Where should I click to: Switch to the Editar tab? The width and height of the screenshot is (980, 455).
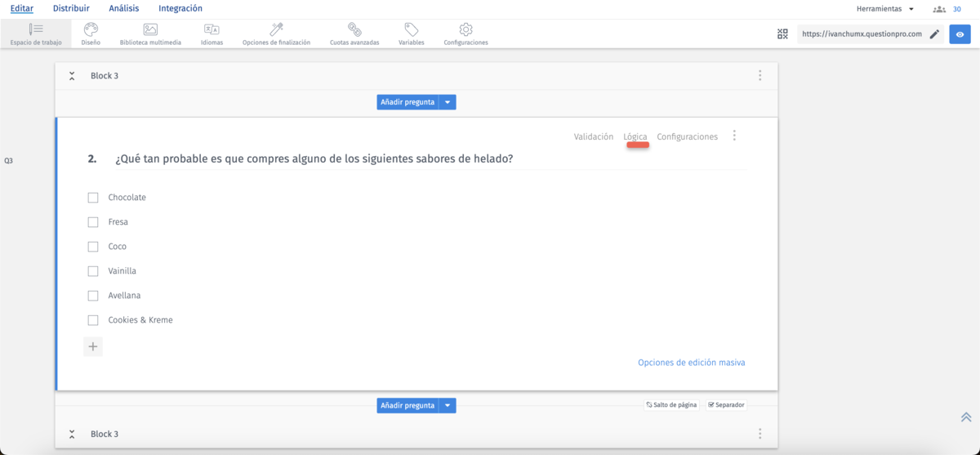point(22,9)
